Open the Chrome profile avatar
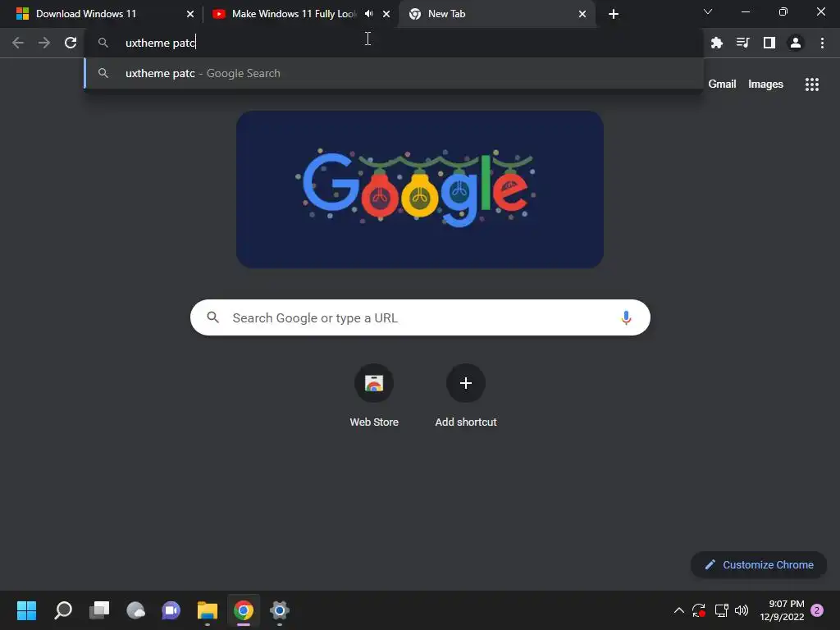The width and height of the screenshot is (840, 630). tap(796, 43)
